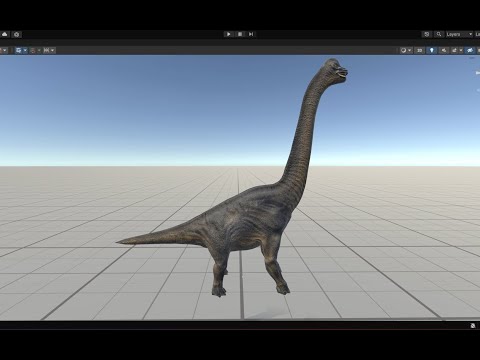This screenshot has height=360, width=480.
Task: Click the snap increment settings icon
Action: tap(47, 50)
